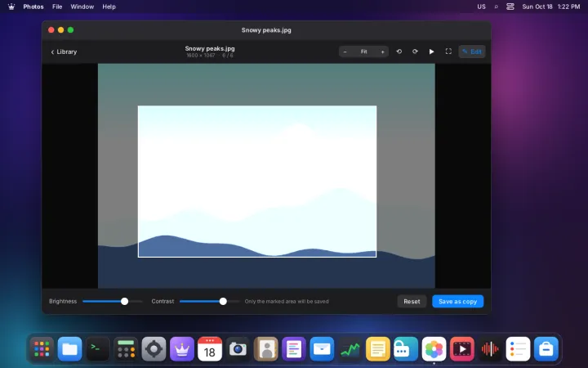Toggle the Edit mode button
This screenshot has width=588, height=368.
[x=472, y=52]
